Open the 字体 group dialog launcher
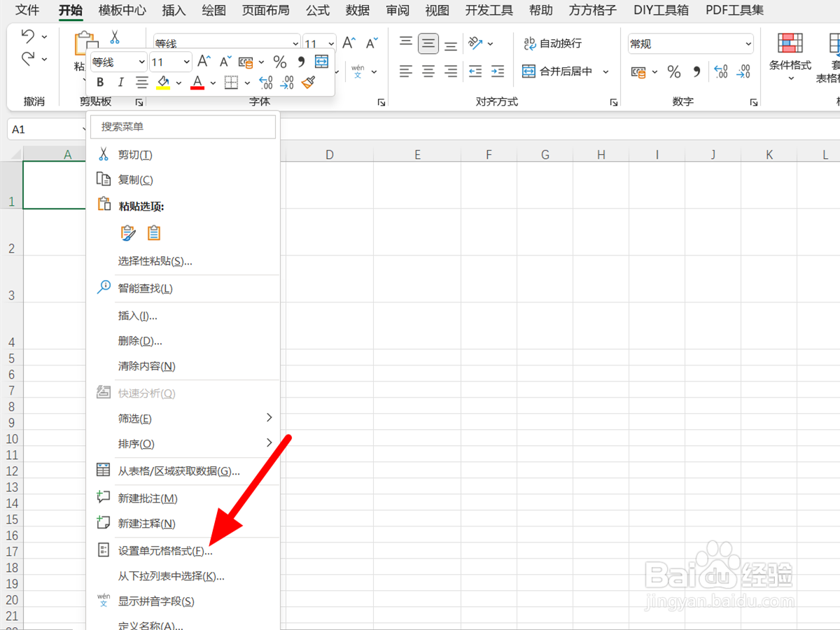The image size is (840, 630). [381, 102]
